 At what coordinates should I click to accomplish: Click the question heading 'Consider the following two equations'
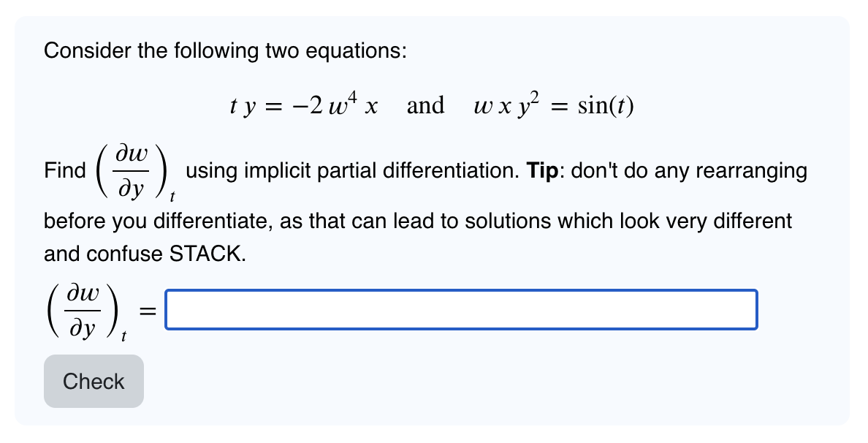click(x=224, y=50)
